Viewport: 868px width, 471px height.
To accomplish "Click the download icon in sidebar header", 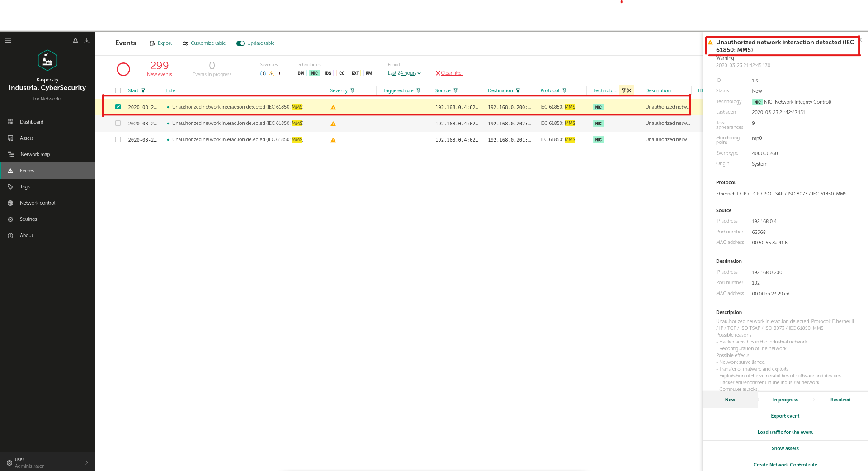I will click(x=87, y=41).
